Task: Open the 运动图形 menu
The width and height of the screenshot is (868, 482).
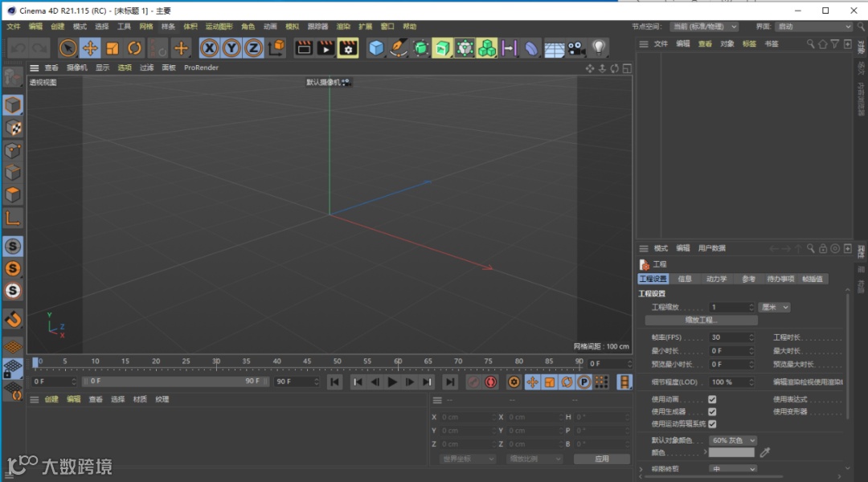Action: [x=217, y=27]
